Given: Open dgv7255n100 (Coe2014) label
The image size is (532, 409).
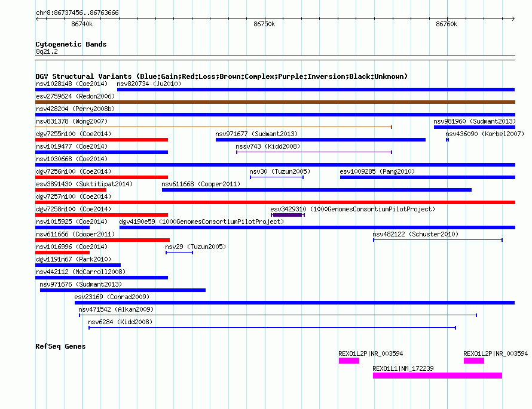Looking at the screenshot, I should tap(74, 134).
